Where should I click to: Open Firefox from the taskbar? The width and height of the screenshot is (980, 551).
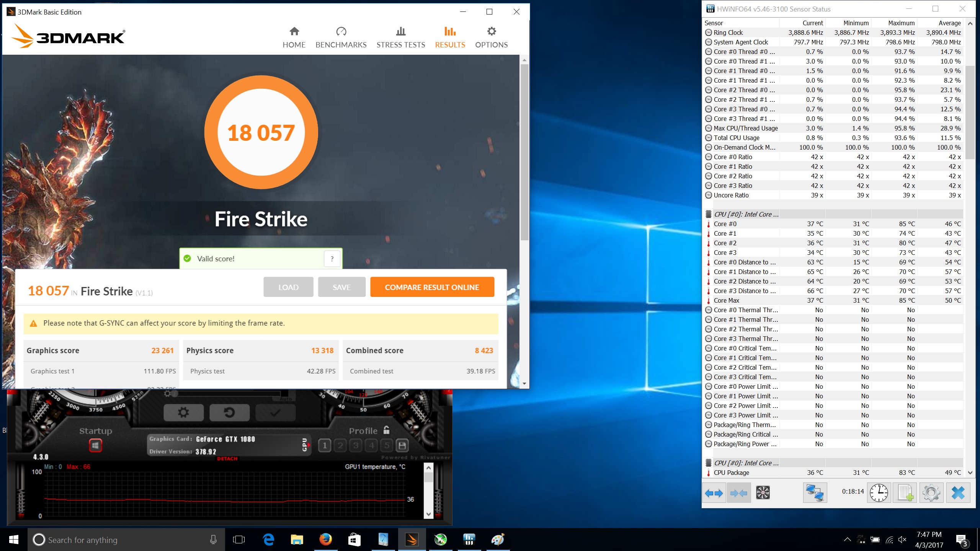326,540
